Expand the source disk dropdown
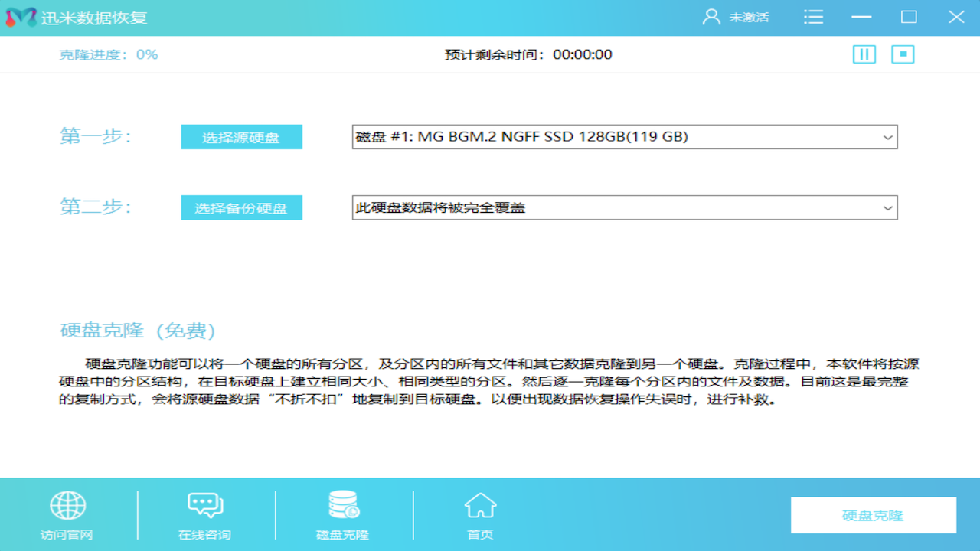Viewport: 980px width, 551px height. pyautogui.click(x=887, y=136)
